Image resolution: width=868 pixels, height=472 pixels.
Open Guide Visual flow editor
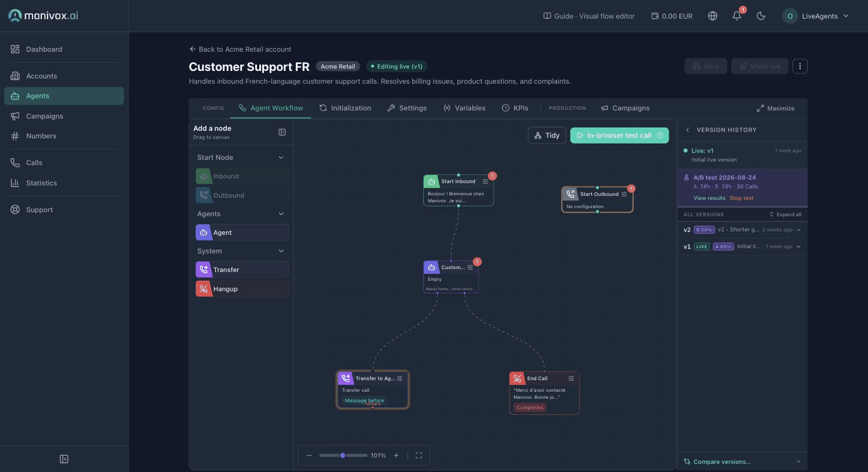click(x=589, y=16)
